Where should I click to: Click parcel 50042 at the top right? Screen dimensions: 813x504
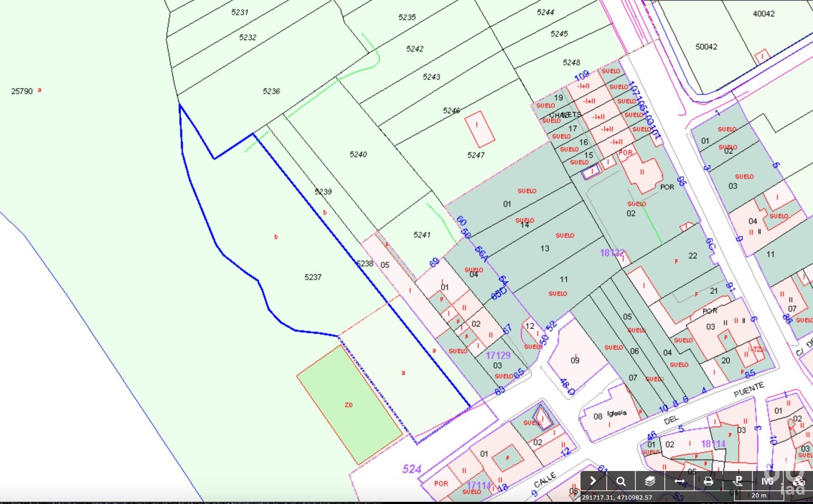[x=706, y=47]
